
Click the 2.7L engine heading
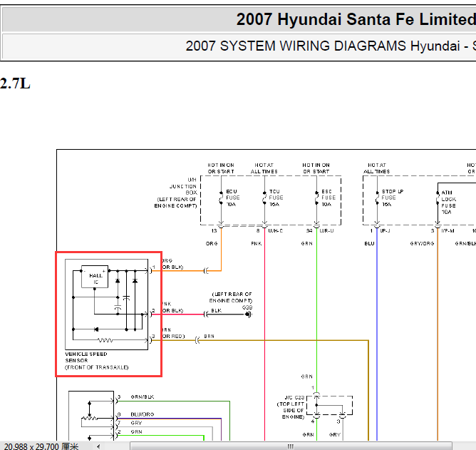[x=15, y=83]
